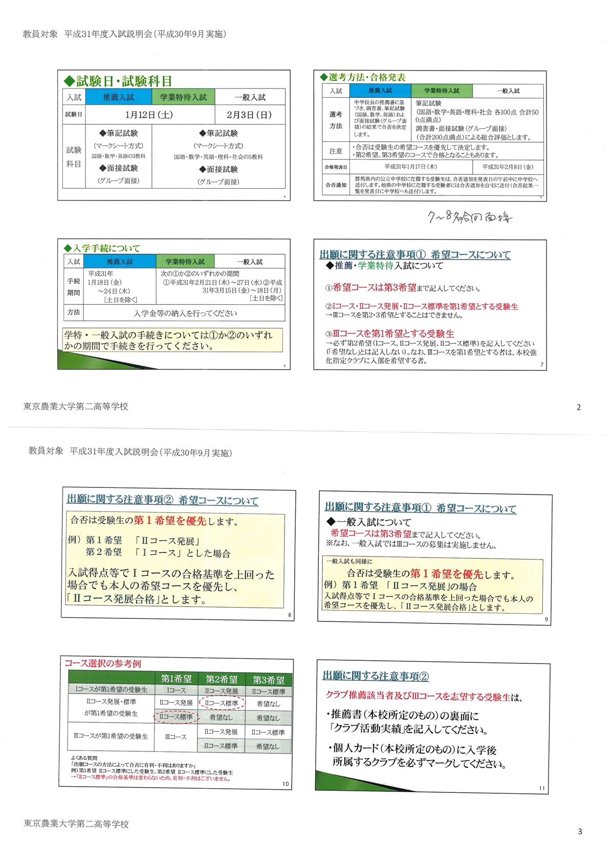
Task: Click the slide title ◆入学手続について
Action: point(102,248)
